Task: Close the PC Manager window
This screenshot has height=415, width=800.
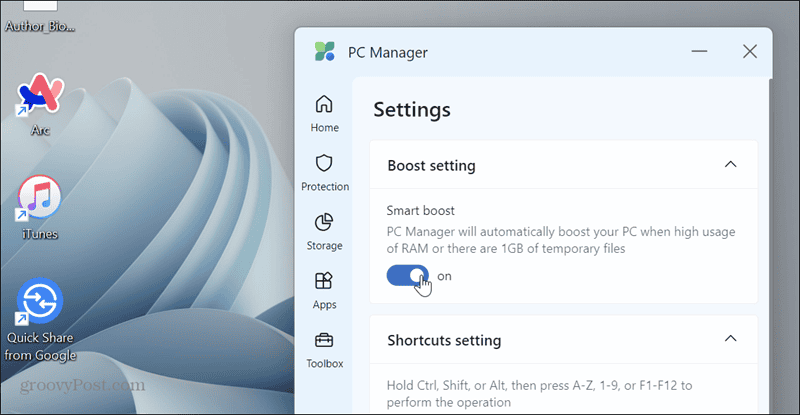Action: tap(749, 51)
